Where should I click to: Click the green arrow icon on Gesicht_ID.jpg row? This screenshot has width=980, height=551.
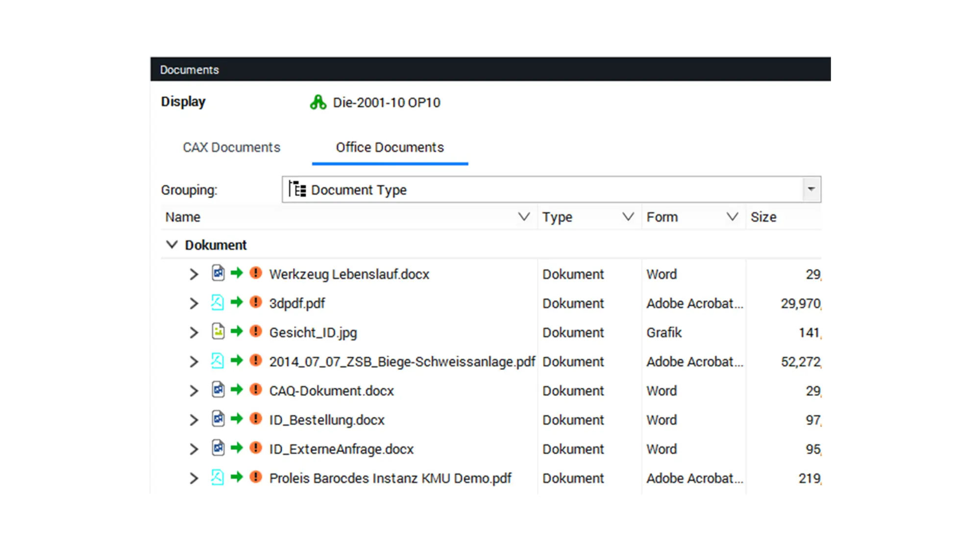point(237,331)
